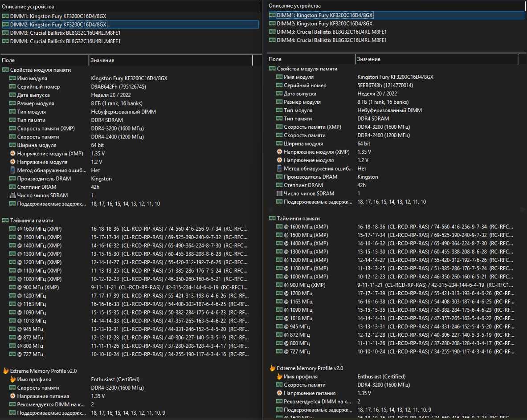Click the DIMM4 module icon in left panel
Screen dimensions: 527x420
(x=5, y=41)
